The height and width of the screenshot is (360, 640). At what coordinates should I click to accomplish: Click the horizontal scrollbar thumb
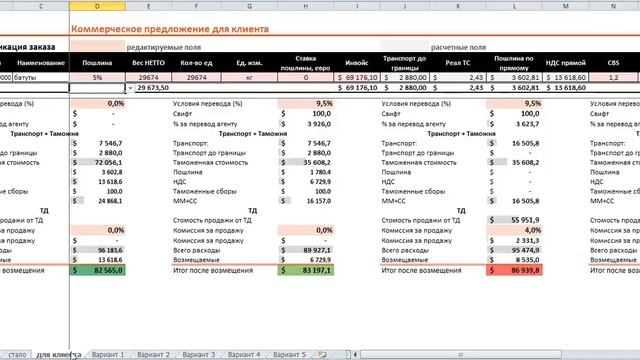pos(460,354)
